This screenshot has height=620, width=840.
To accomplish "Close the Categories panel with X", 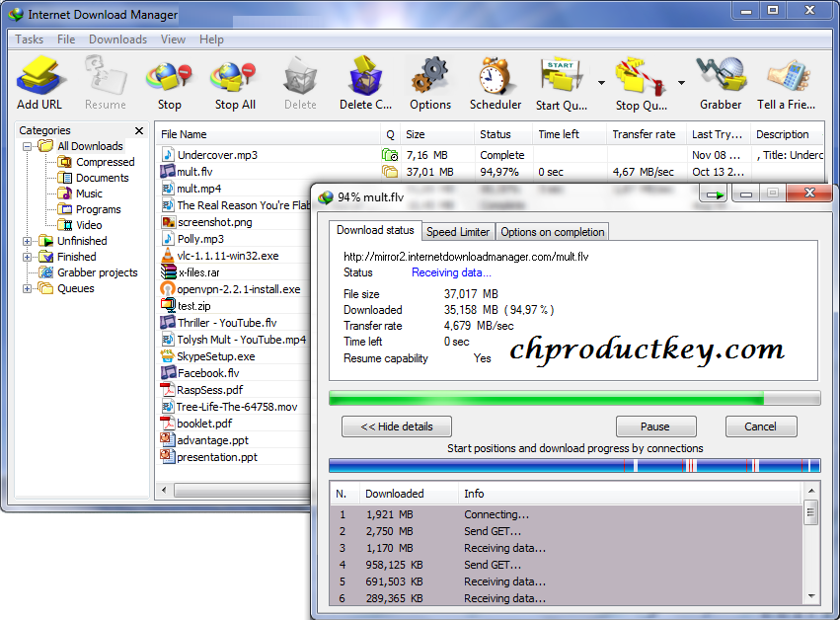I will (x=139, y=130).
